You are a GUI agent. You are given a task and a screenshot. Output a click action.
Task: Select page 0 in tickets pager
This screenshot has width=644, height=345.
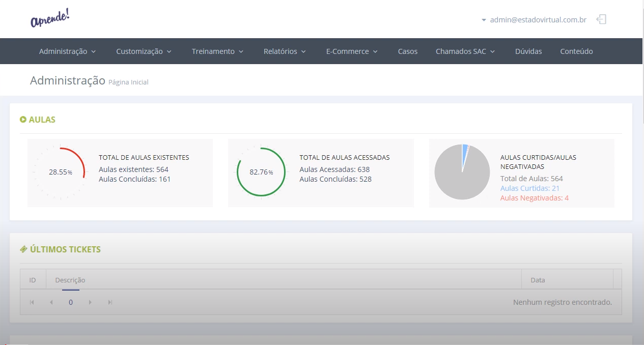(71, 302)
